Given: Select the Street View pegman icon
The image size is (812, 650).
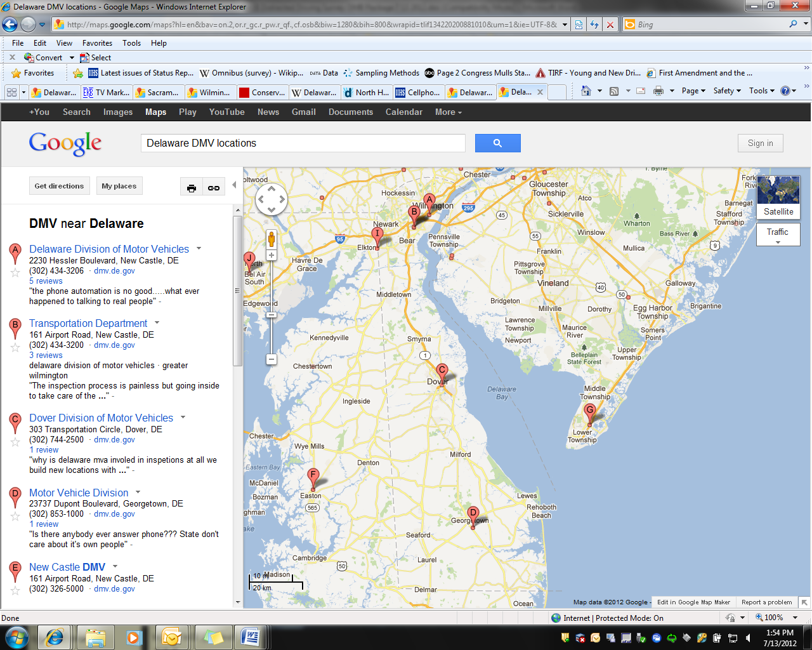Looking at the screenshot, I should pos(272,239).
